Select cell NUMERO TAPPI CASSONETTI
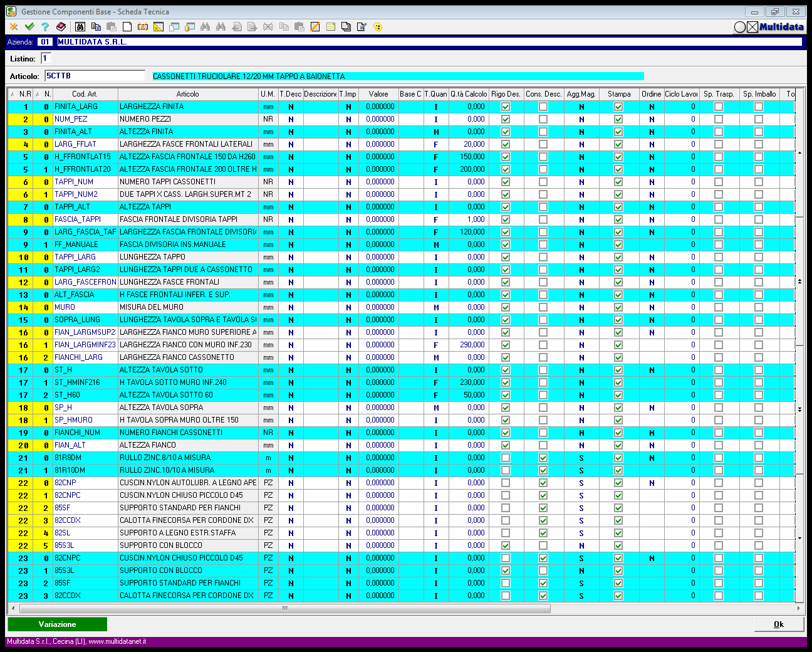This screenshot has height=652, width=812. click(188, 182)
